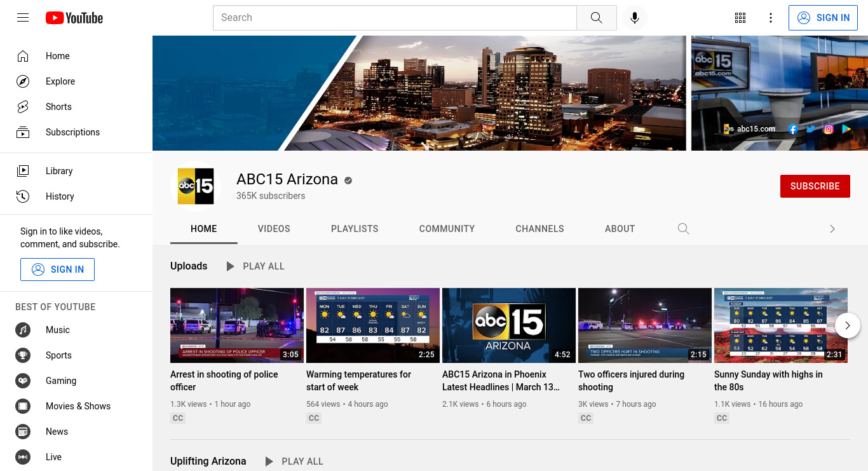This screenshot has width=868, height=471.
Task: Click SIGN IN in the top bar
Action: pos(824,18)
